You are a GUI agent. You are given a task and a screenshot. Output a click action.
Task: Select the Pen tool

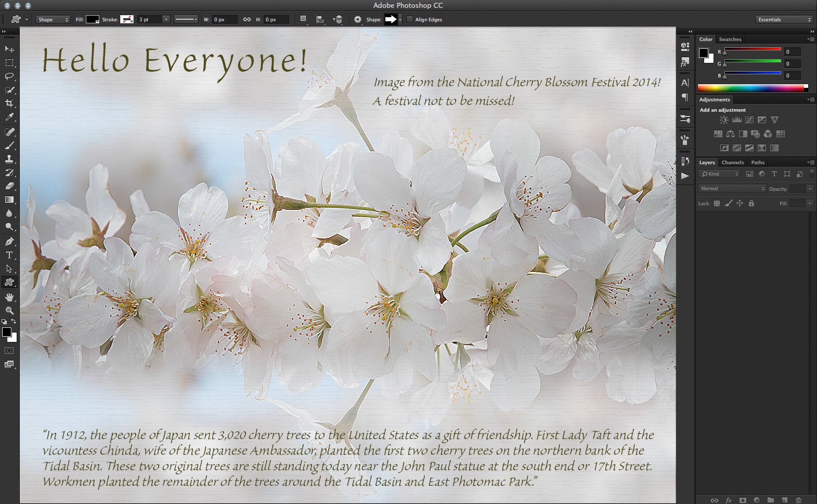click(x=9, y=242)
